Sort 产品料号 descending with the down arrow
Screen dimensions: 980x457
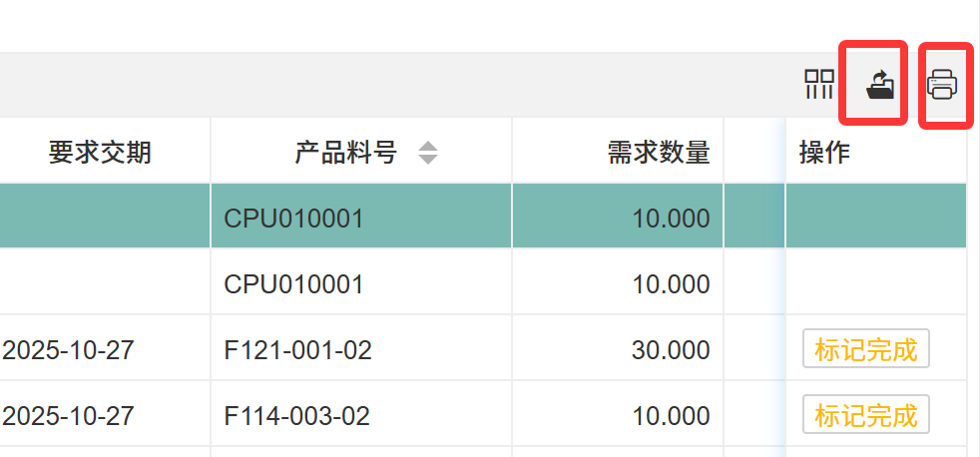point(428,159)
